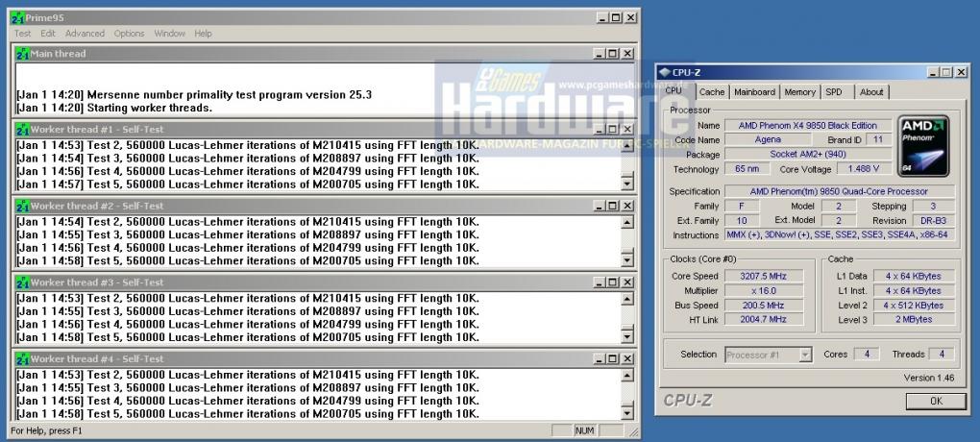Click the Threads count field in CPU-Z
This screenshot has height=442, width=980.
coord(942,354)
